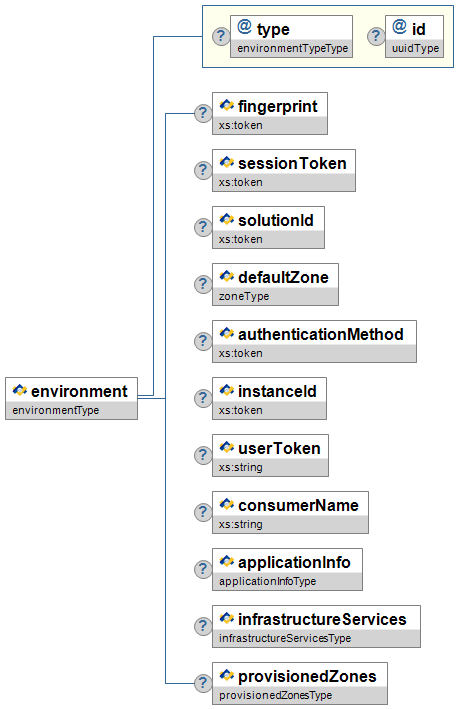
Task: Click help icon next to provisionedZones
Action: (203, 683)
